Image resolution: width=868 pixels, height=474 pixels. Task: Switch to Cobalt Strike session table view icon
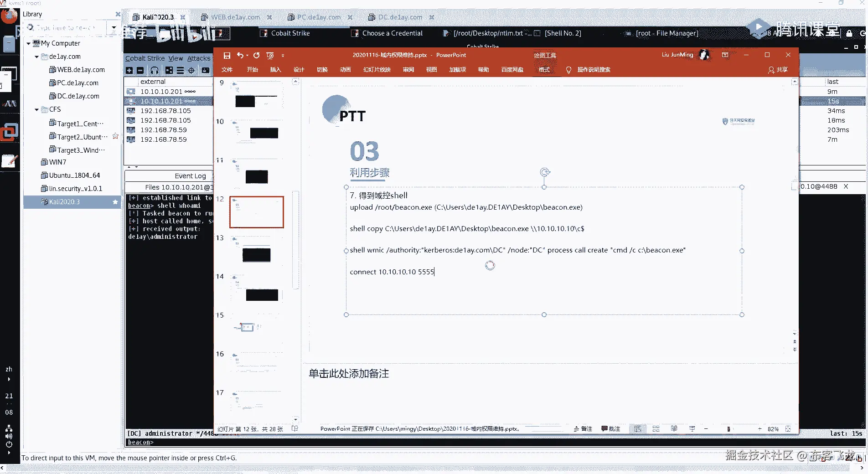pyautogui.click(x=180, y=70)
